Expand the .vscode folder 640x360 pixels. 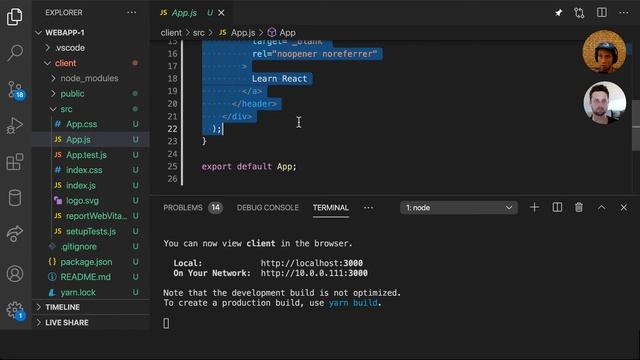click(x=70, y=48)
